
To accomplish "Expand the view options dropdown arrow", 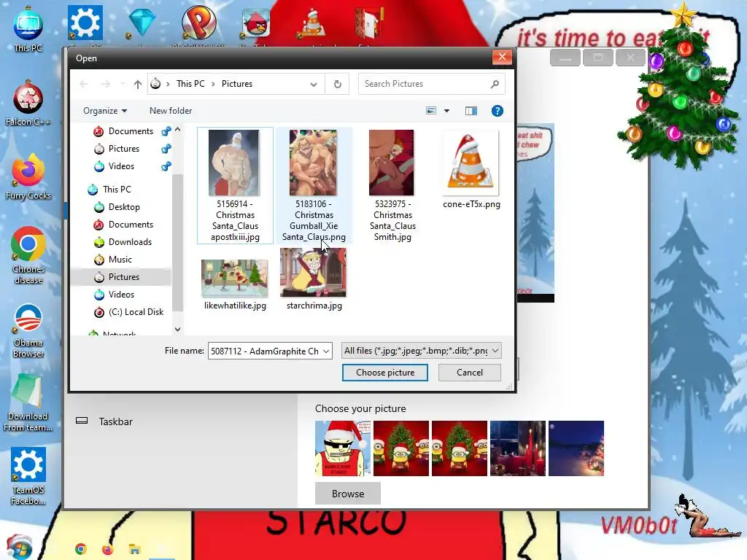I will click(446, 111).
